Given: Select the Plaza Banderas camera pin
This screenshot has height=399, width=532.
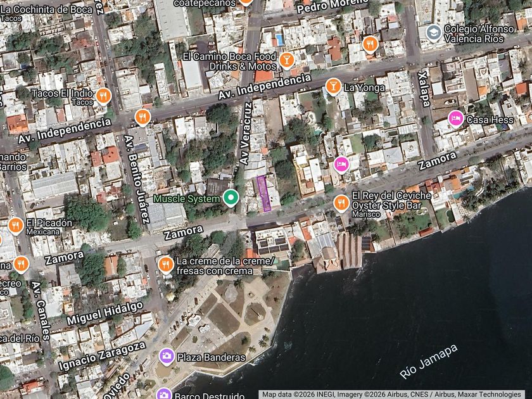Looking at the screenshot, I should tap(167, 356).
